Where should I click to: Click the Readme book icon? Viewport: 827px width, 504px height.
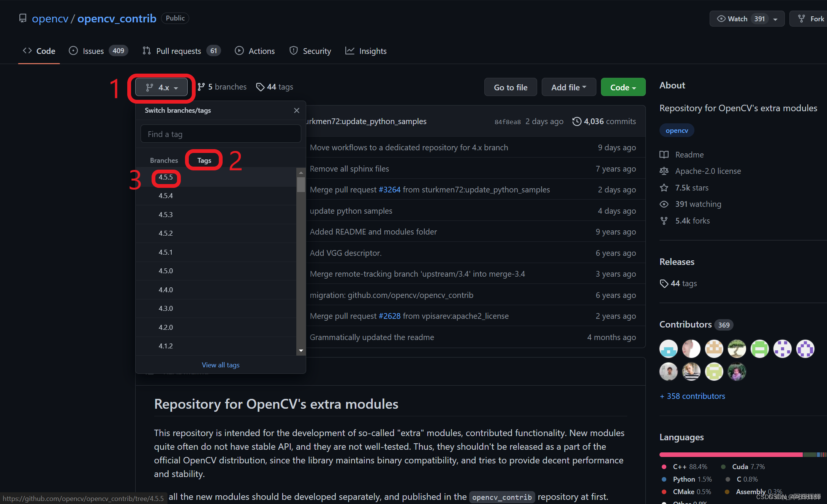click(664, 155)
